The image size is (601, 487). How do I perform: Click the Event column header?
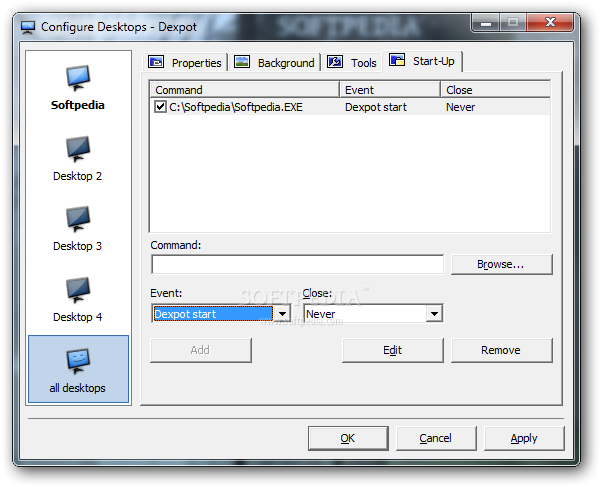point(390,90)
